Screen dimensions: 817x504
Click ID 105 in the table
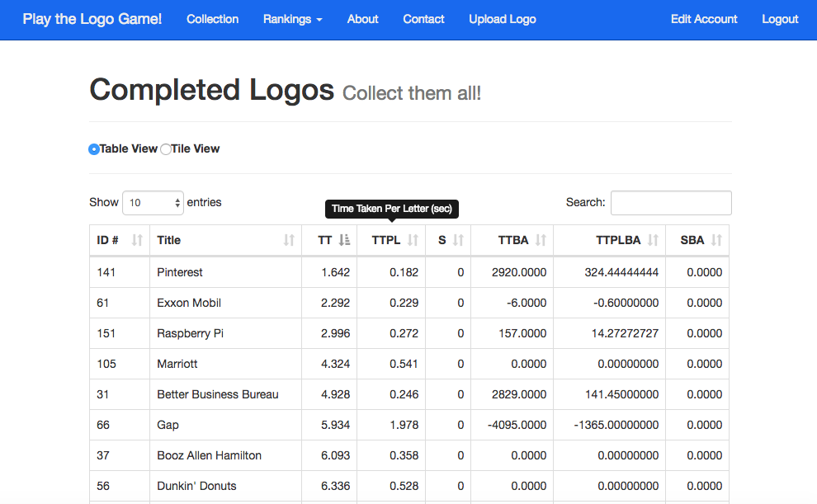pyautogui.click(x=106, y=364)
